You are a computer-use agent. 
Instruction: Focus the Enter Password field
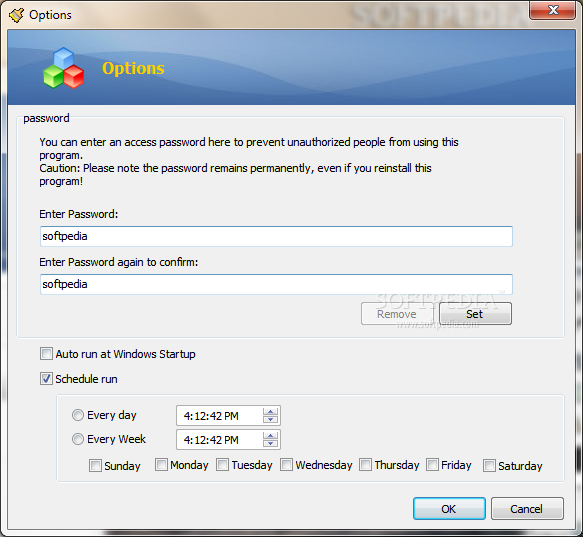(x=276, y=236)
